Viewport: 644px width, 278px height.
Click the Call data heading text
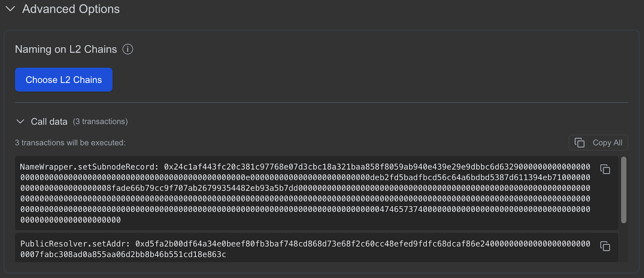49,121
